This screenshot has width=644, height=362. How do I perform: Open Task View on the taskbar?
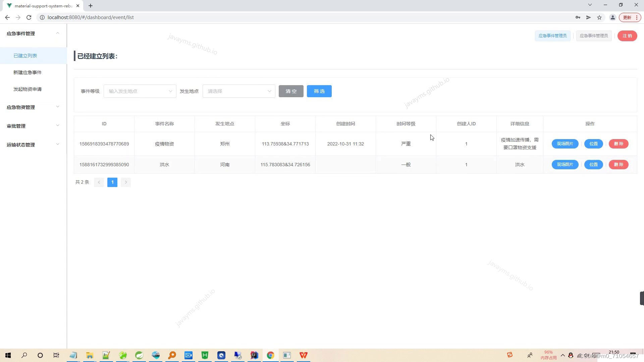56,355
